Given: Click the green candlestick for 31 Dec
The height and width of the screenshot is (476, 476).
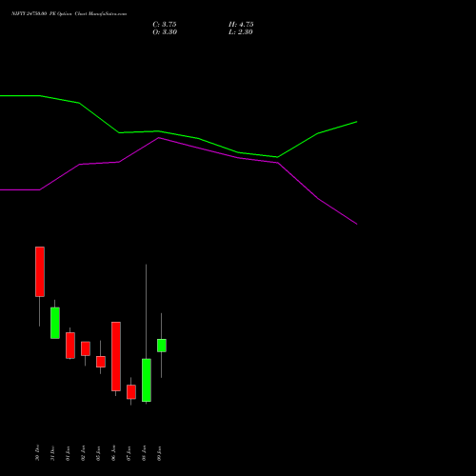Looking at the screenshot, I should (55, 323).
